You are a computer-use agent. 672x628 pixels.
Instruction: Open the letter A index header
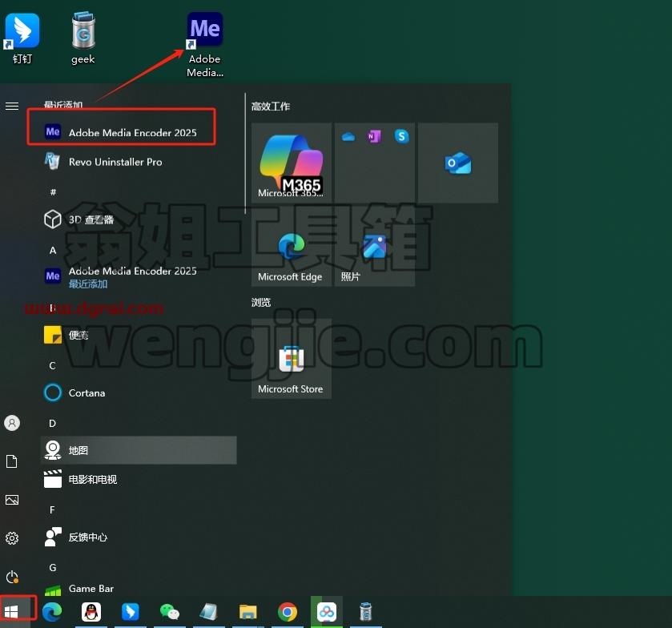53,251
